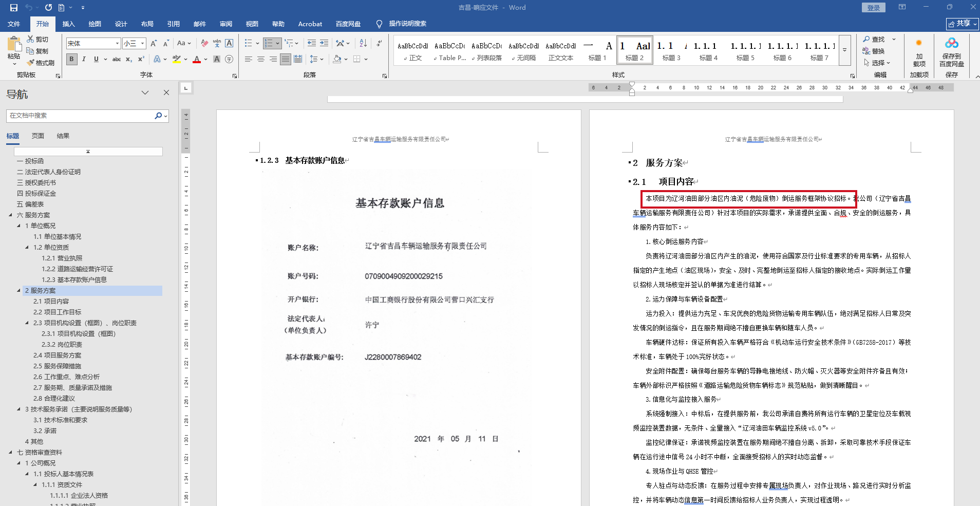Viewport: 980px width, 506px height.
Task: Collapse the 六 服务方案 tree node
Action: click(x=10, y=215)
